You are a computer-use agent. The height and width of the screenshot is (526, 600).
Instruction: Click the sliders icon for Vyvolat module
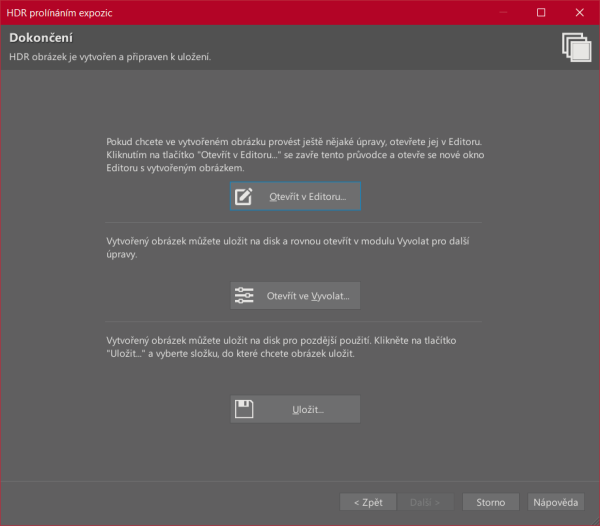point(244,296)
